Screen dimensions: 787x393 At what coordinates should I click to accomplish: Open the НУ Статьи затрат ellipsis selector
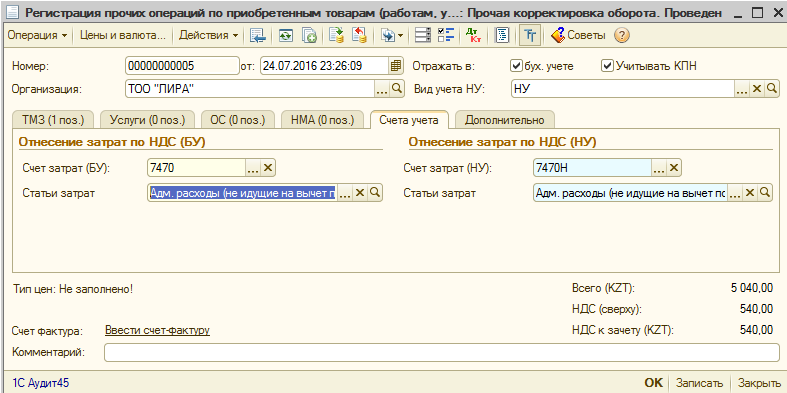[735, 193]
